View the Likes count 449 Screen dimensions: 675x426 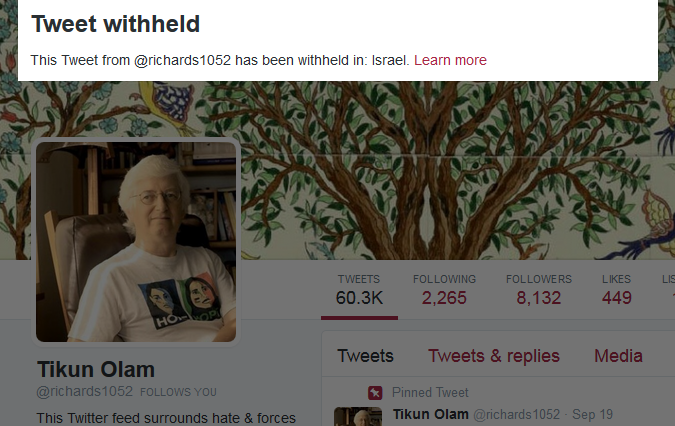(616, 290)
